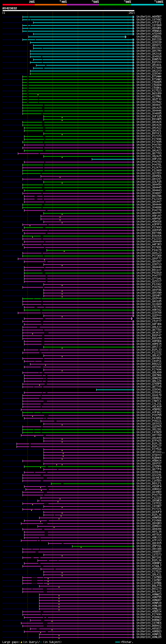Screen dimensions: 166x644
Task: Select the UniRef100_Q04918 label
Action: pyautogui.click(x=149, y=57)
